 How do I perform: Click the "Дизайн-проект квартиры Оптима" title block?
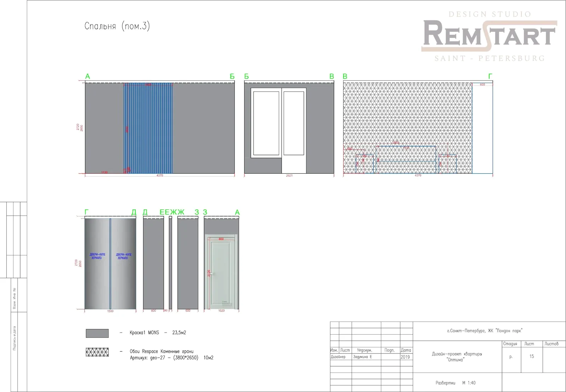click(x=457, y=357)
